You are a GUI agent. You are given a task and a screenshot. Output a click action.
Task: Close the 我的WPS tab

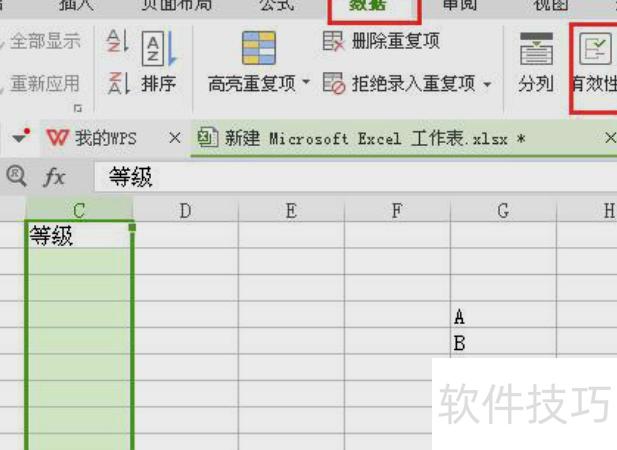(175, 138)
